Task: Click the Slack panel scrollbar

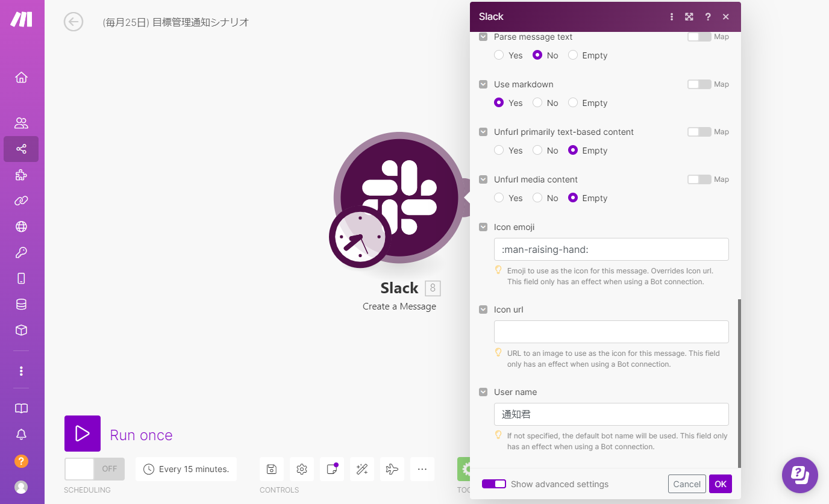Action: 739,384
